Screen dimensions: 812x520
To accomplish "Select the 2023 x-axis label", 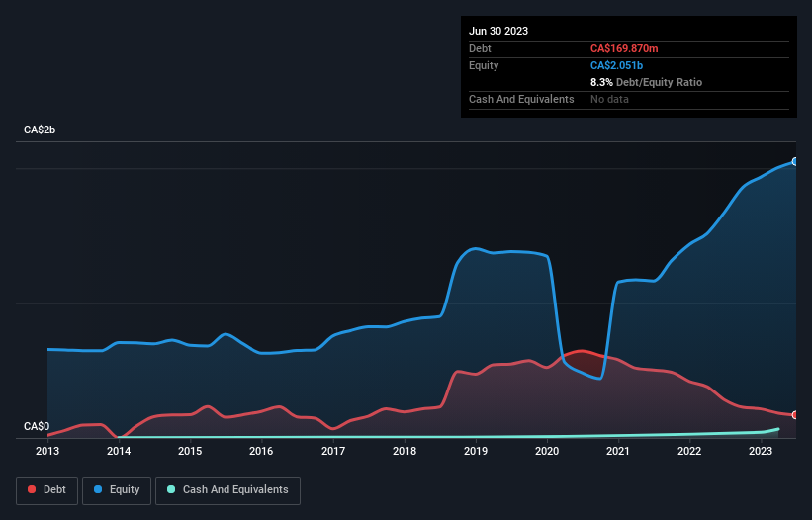I will pos(761,451).
